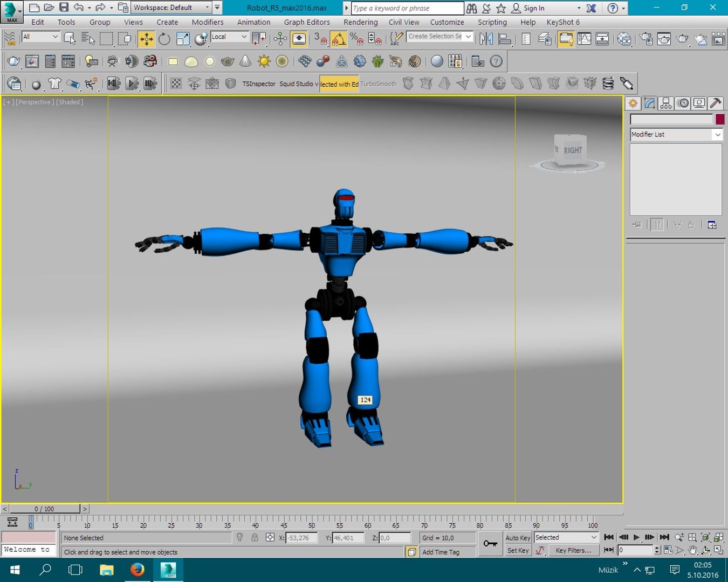Play the animation
The width and height of the screenshot is (728, 582).
point(636,537)
